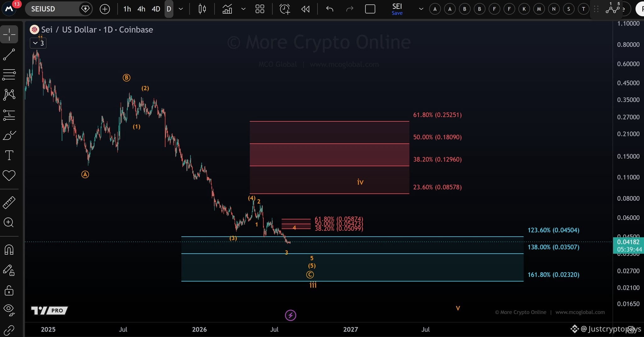The image size is (644, 337).
Task: Select the brush drawing tool
Action: point(9,135)
